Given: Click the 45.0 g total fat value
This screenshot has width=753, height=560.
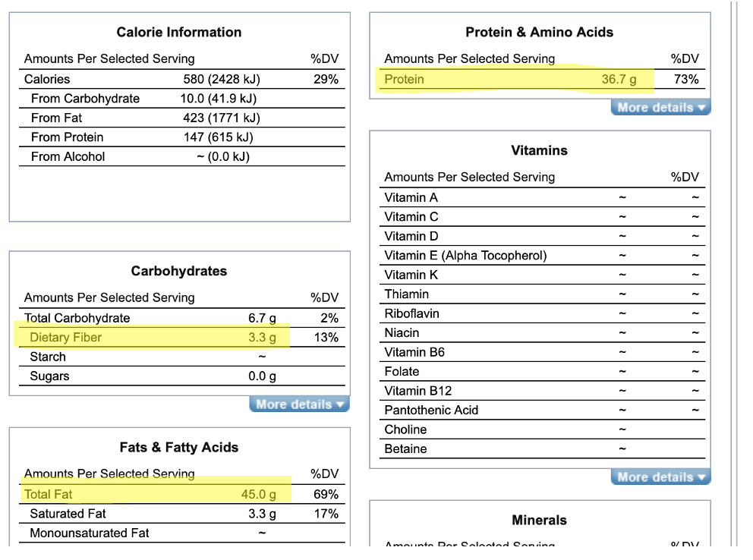Looking at the screenshot, I should tap(258, 495).
